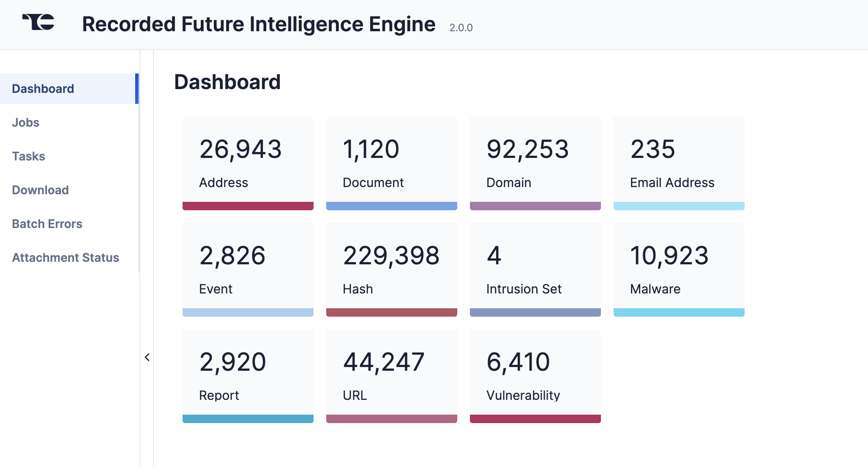Toggle the Download section toggle
This screenshot has width=868, height=467.
point(40,190)
